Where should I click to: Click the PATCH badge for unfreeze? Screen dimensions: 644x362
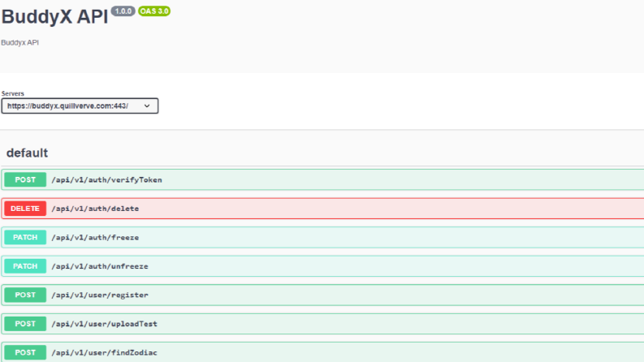pyautogui.click(x=25, y=266)
